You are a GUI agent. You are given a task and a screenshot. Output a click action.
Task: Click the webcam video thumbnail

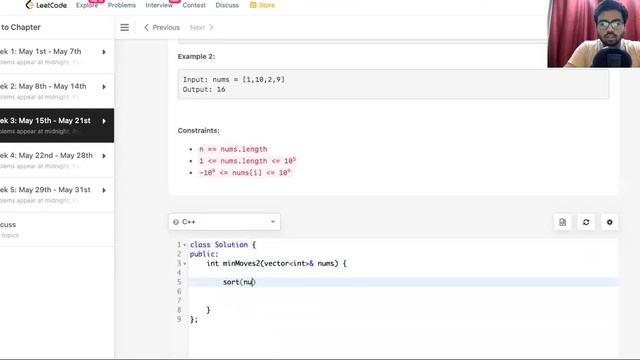coord(593,33)
